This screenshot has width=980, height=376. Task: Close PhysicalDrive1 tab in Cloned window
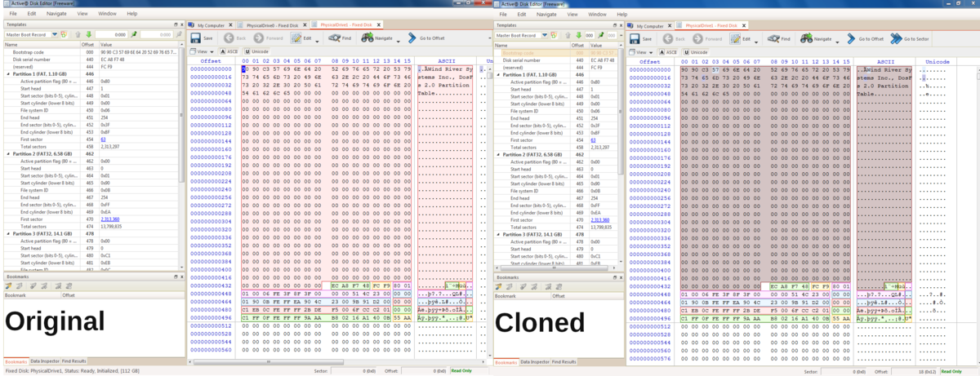tap(743, 26)
